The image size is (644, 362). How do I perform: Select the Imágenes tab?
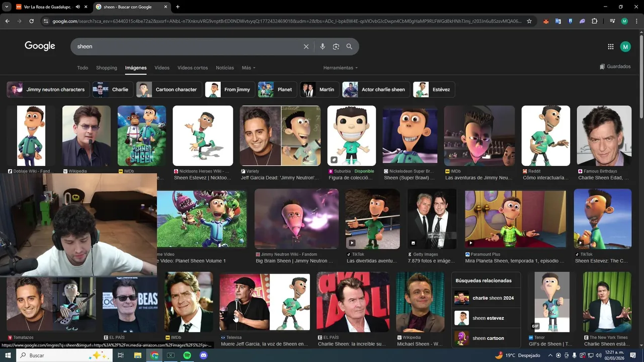pos(136,68)
